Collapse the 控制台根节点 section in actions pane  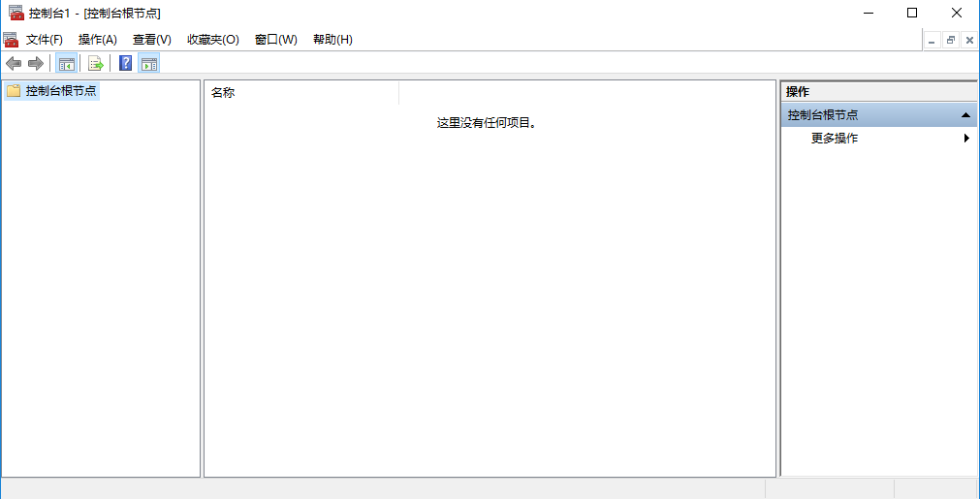tap(965, 115)
